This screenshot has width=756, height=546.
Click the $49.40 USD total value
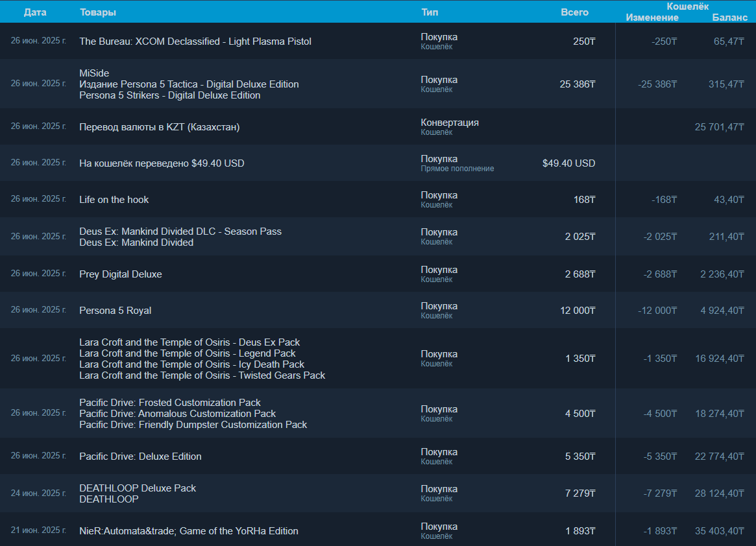(568, 163)
